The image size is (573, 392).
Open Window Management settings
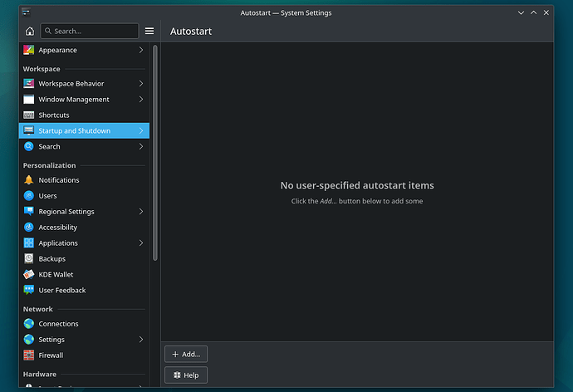[84, 100]
